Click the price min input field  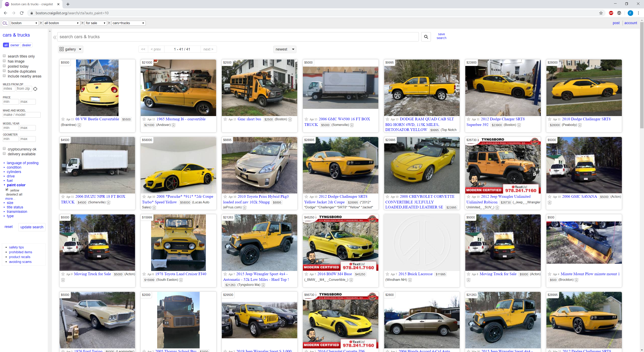click(x=11, y=102)
